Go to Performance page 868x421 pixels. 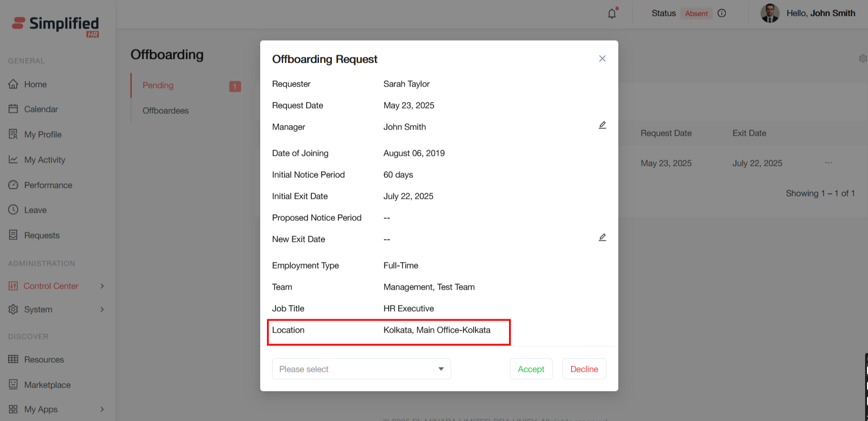(x=48, y=185)
